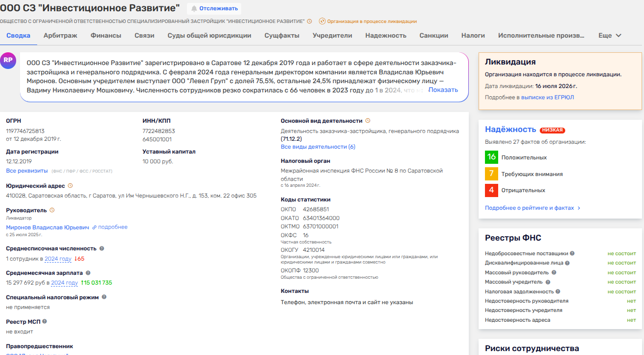Click the history clock icon beside Юридический адрес
Image resolution: width=644 pixels, height=355 pixels.
coord(70,186)
